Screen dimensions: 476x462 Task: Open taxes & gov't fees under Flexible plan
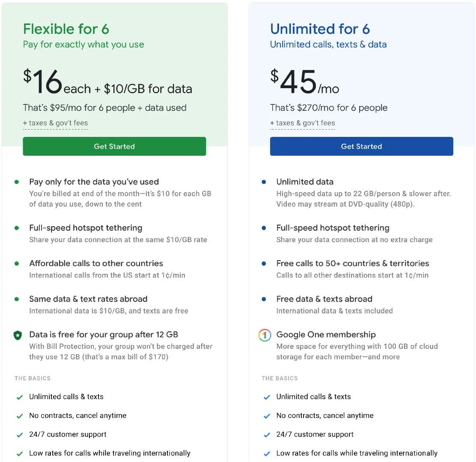[x=55, y=123]
